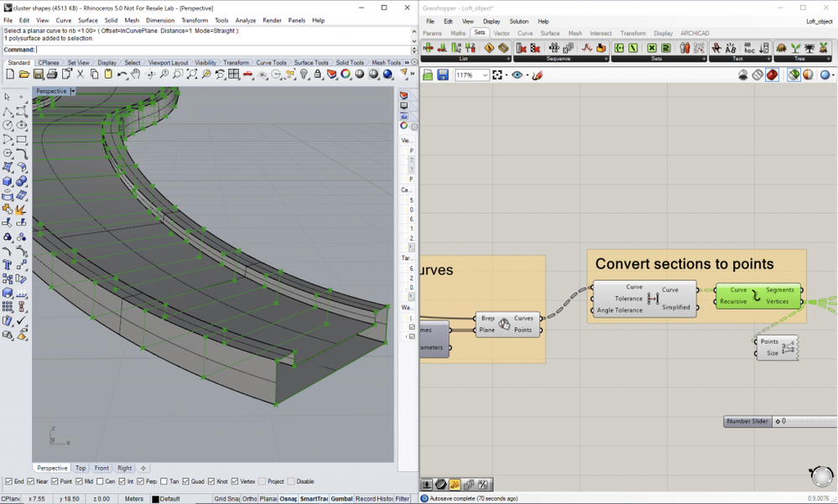Select the Pan hand tool
Image resolution: width=838 pixels, height=504 pixels.
(x=136, y=75)
